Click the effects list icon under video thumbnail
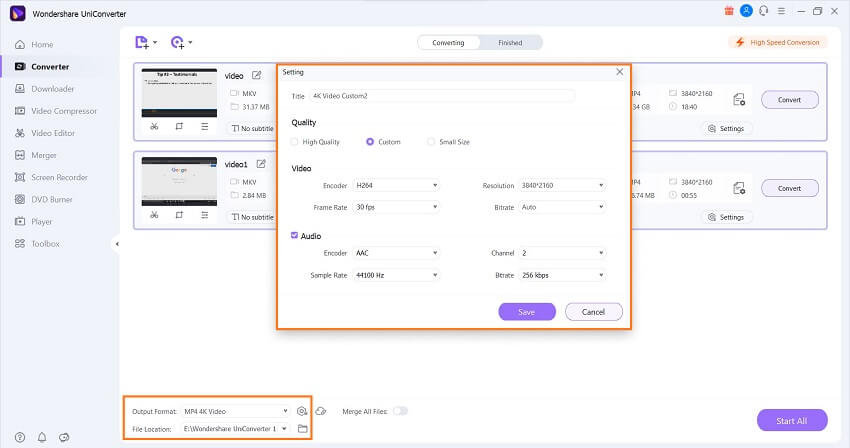The image size is (850, 448). tap(204, 126)
